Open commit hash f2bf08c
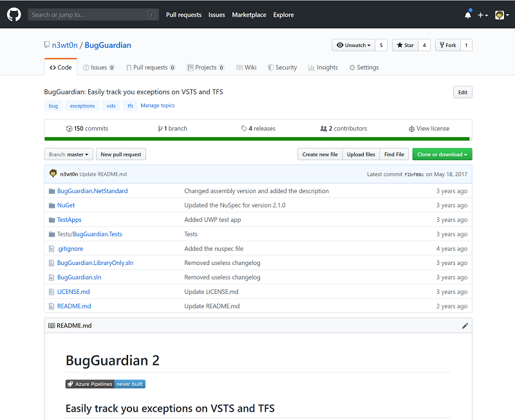 (414, 174)
